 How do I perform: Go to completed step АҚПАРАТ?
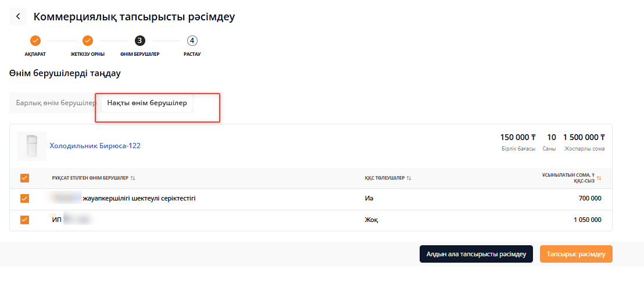pos(35,41)
